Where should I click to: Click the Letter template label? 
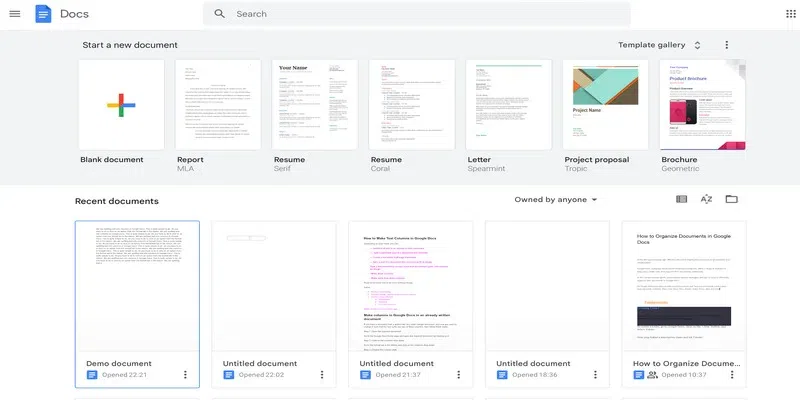click(479, 160)
